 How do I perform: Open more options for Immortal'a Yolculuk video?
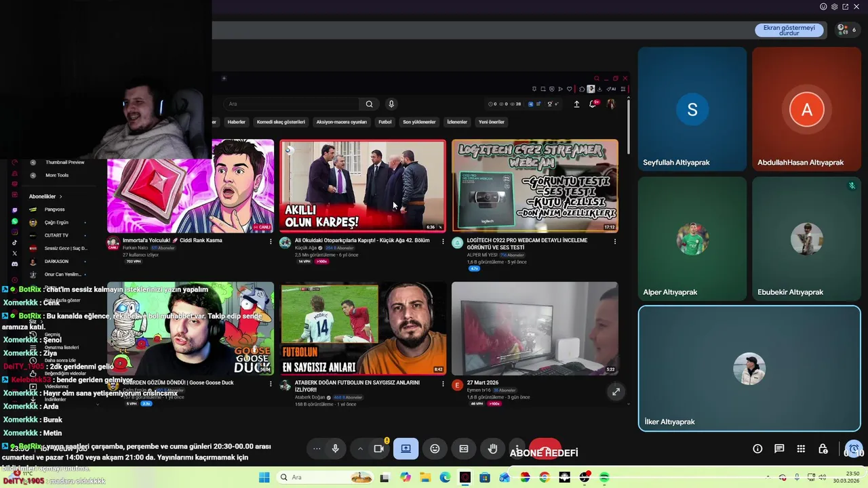271,241
